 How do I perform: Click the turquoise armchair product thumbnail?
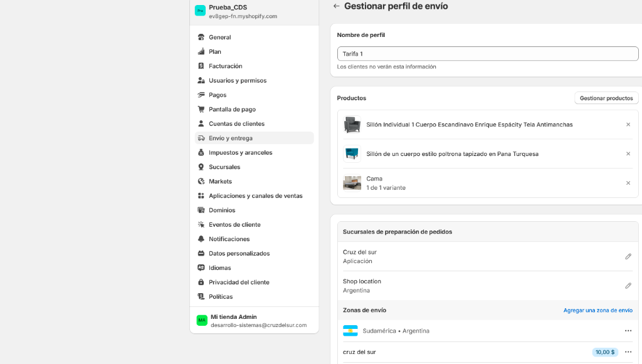click(352, 153)
